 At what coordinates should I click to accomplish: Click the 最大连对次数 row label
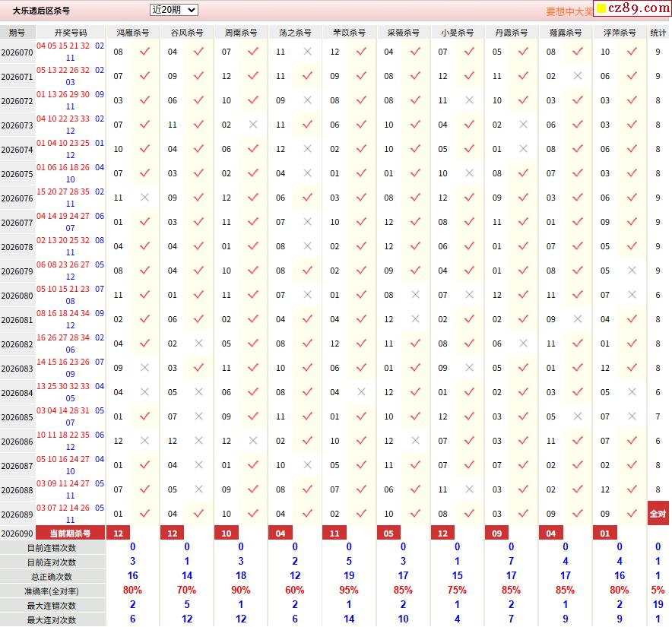(x=52, y=620)
